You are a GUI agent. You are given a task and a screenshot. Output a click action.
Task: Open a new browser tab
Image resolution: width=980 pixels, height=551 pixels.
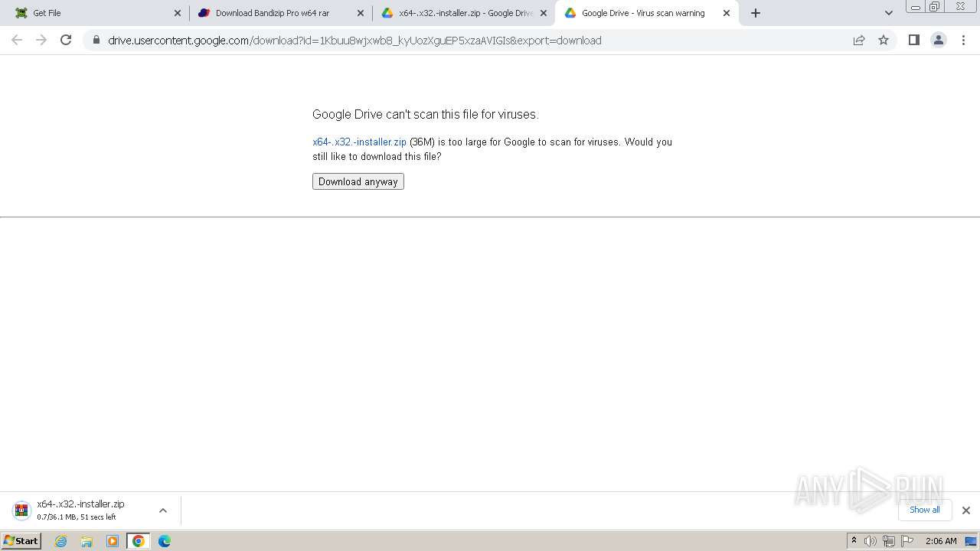(756, 13)
